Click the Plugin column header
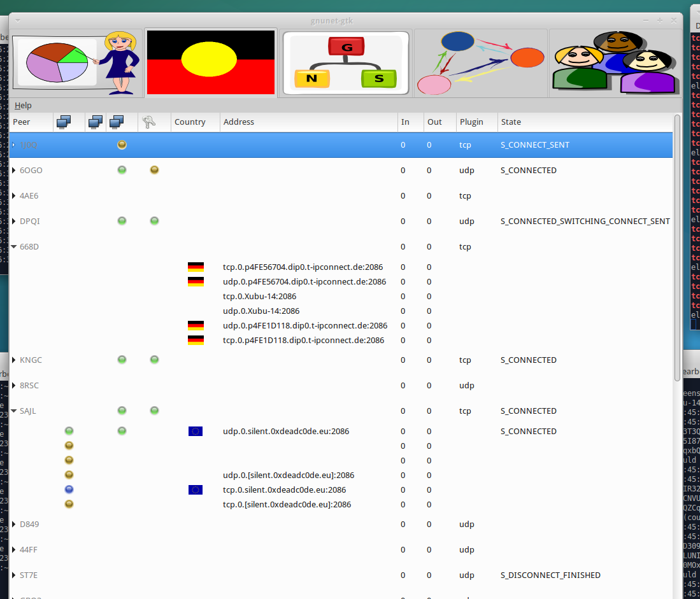Image resolution: width=700 pixels, height=599 pixels. (x=471, y=122)
